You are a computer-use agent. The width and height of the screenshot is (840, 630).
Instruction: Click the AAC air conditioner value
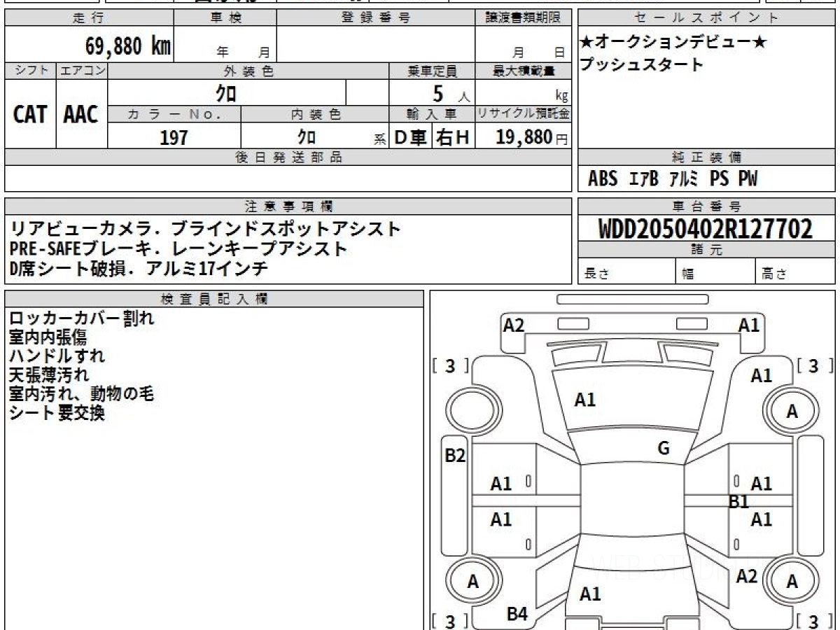[81, 114]
